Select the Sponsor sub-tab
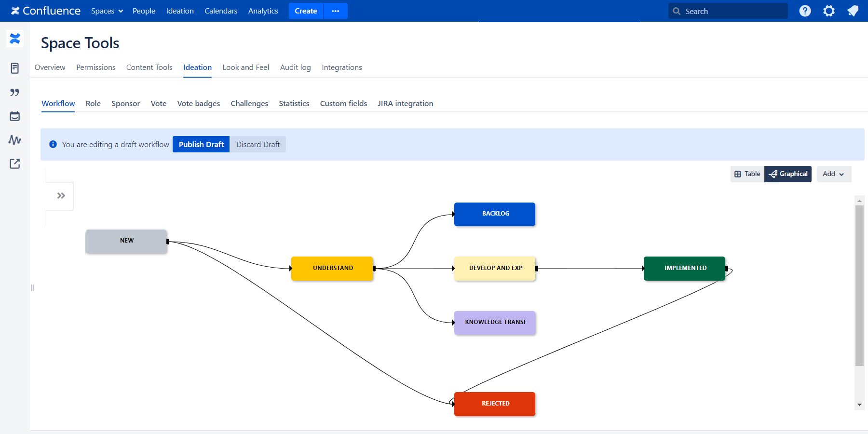The height and width of the screenshot is (434, 868). click(125, 103)
